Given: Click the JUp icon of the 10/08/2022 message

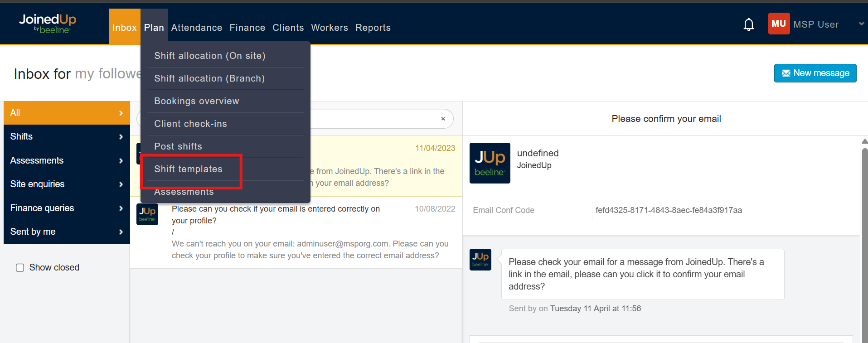Looking at the screenshot, I should (x=147, y=214).
